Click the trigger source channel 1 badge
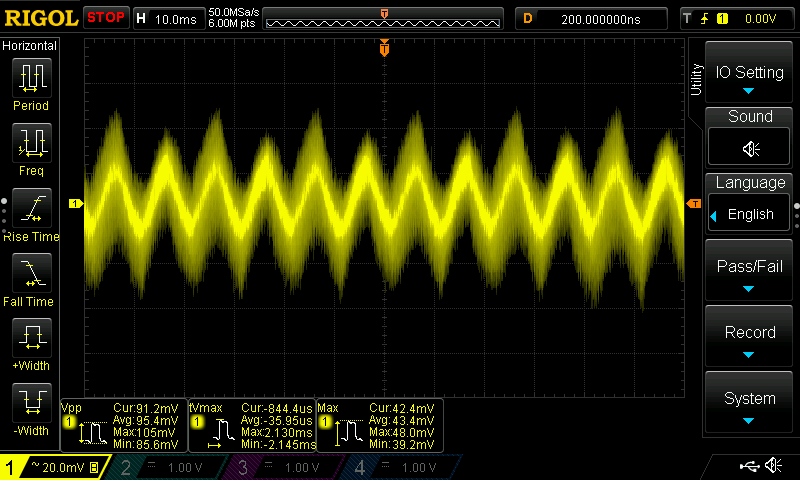 722,19
